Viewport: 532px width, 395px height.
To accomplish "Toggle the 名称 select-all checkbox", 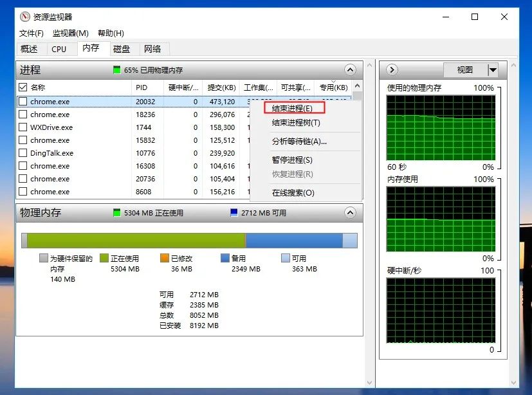I will point(23,87).
